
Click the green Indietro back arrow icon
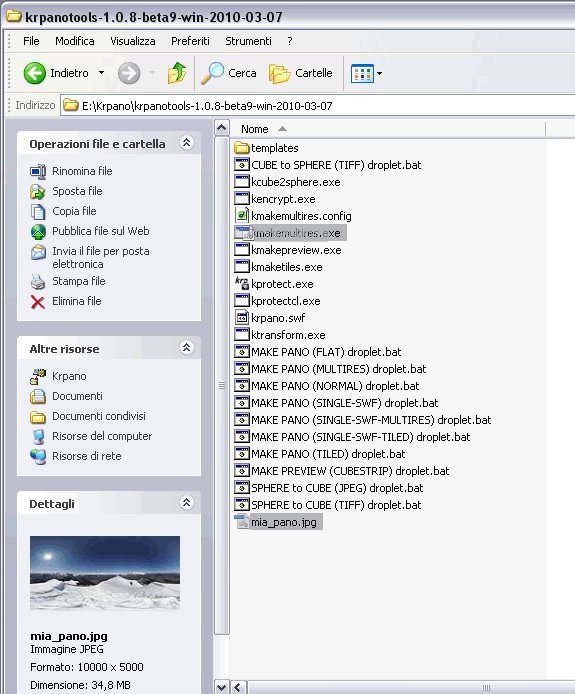pyautogui.click(x=35, y=73)
